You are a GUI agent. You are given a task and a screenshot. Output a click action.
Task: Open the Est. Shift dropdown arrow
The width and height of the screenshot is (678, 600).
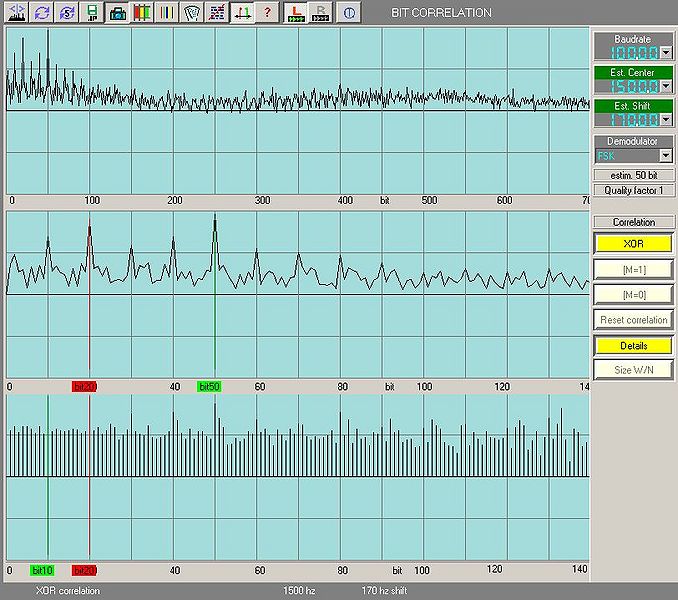tap(666, 119)
